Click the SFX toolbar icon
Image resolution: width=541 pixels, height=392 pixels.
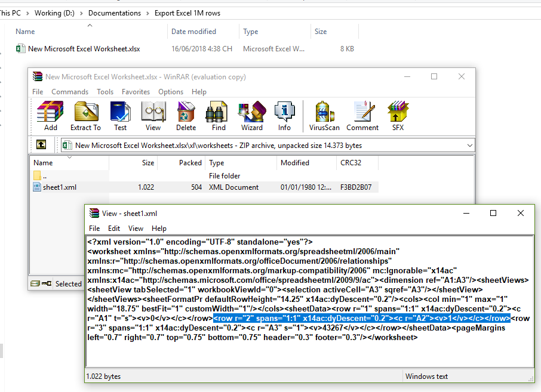pos(398,115)
